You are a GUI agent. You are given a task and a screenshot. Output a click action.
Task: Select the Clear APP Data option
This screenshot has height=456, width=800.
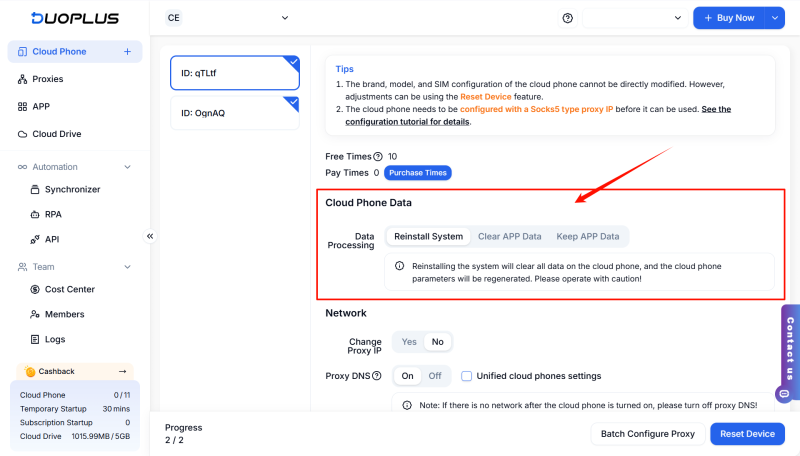click(509, 237)
